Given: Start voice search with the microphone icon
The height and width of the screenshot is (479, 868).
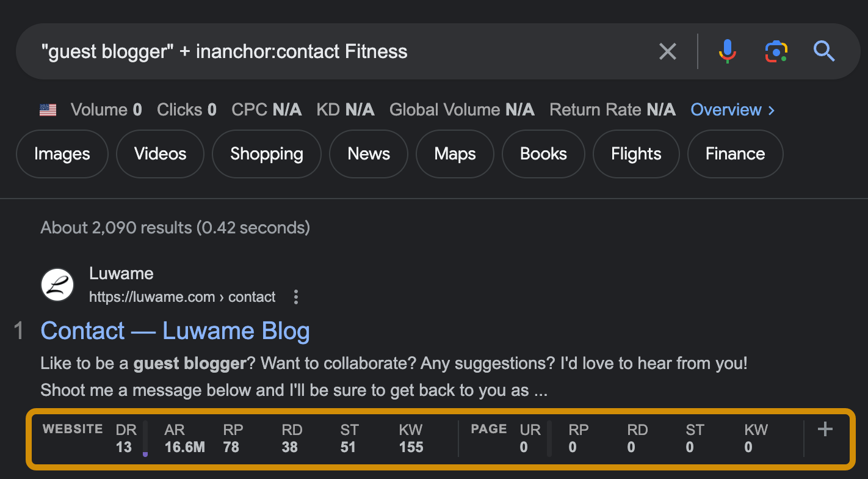Looking at the screenshot, I should point(727,51).
